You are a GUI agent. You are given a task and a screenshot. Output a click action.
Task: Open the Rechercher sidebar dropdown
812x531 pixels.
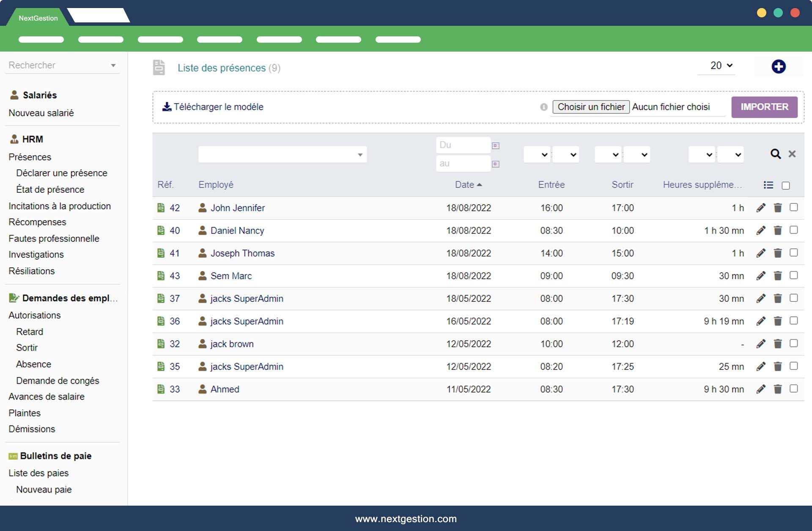point(113,66)
